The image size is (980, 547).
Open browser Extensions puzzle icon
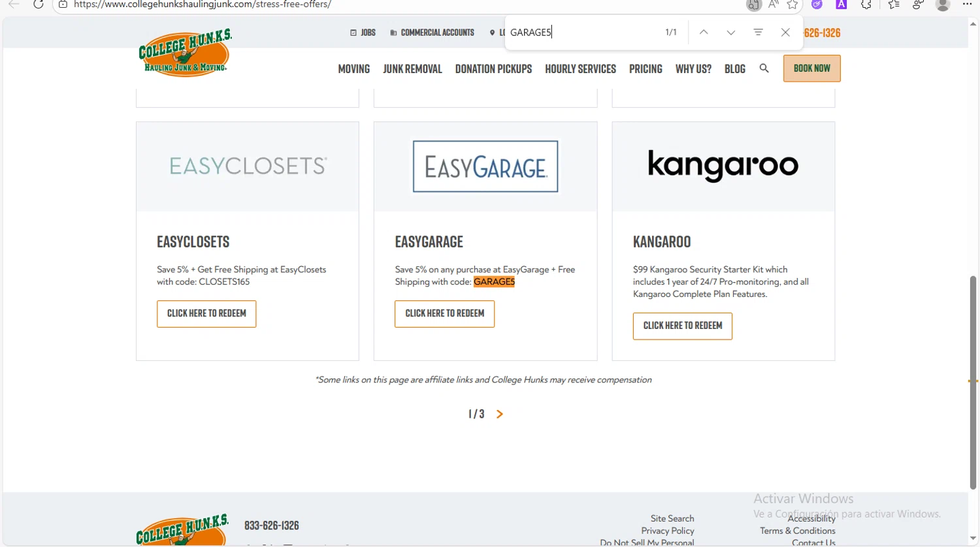[x=866, y=5]
